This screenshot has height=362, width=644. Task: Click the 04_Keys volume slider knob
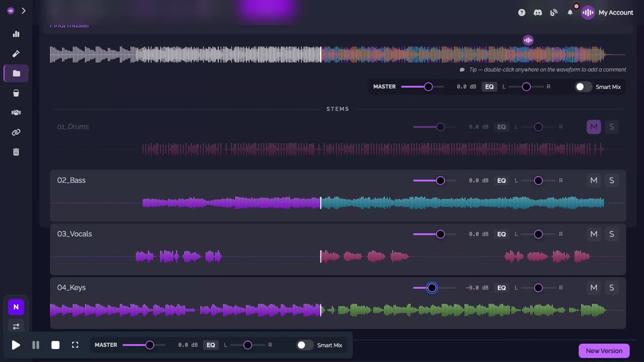tap(432, 288)
